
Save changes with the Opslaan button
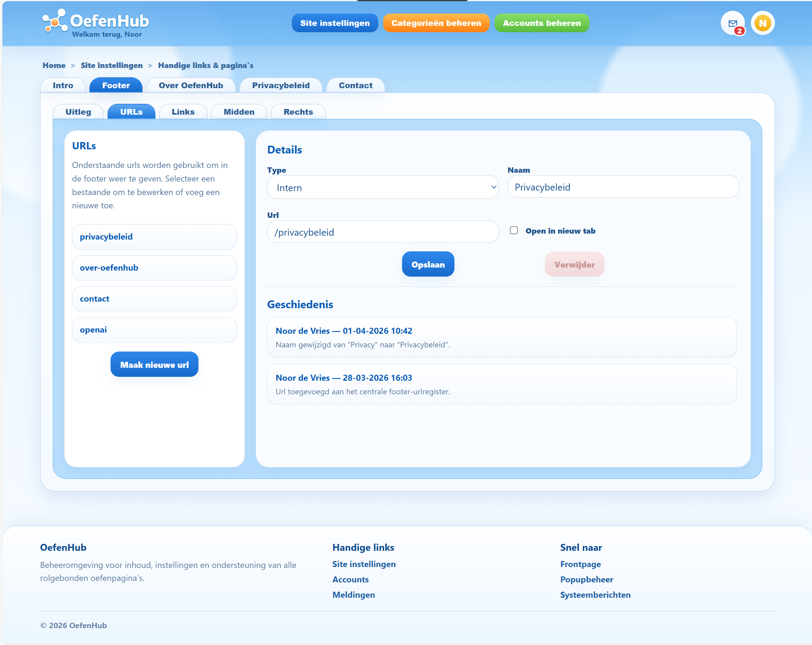pyautogui.click(x=428, y=264)
